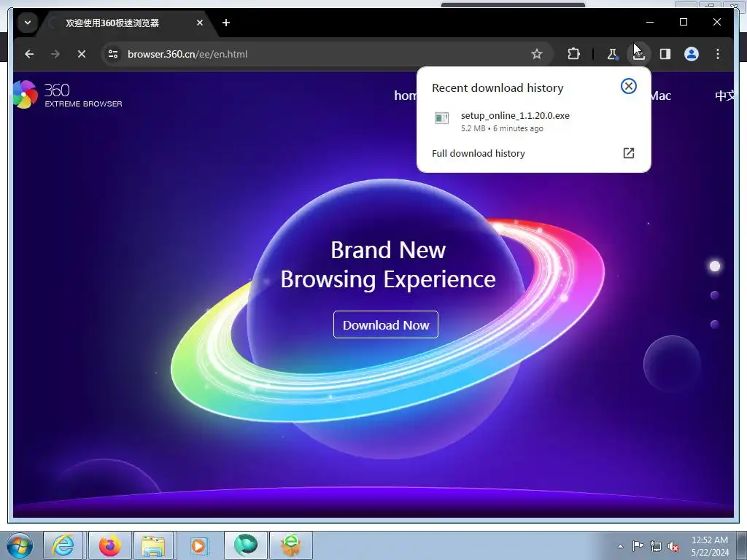Bookmark this page with the star
747x560 pixels.
point(537,54)
